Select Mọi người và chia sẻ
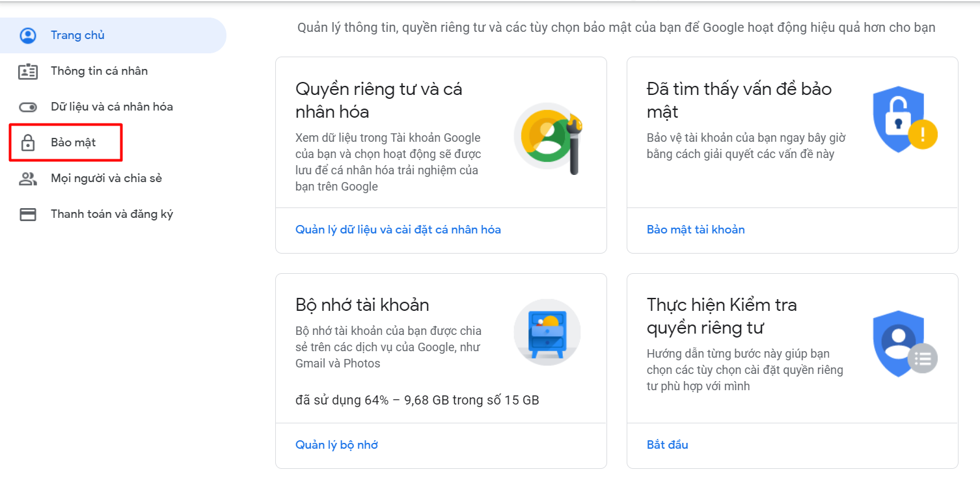 [106, 178]
